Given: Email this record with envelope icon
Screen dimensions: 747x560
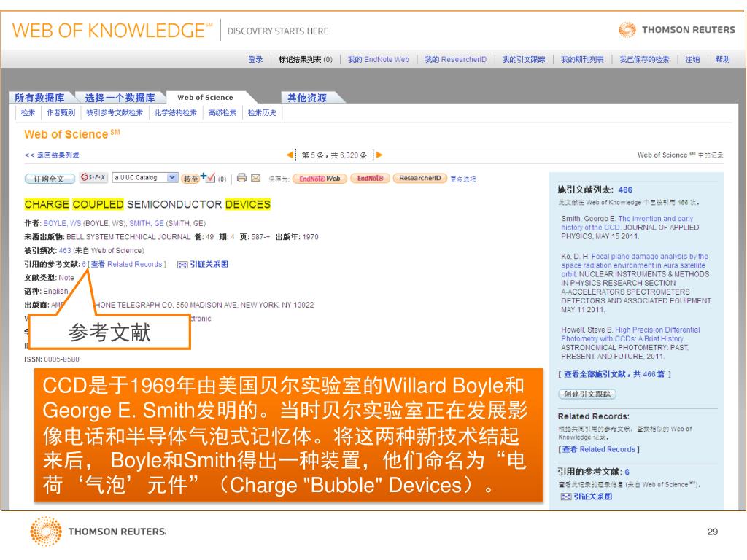Looking at the screenshot, I should [256, 178].
